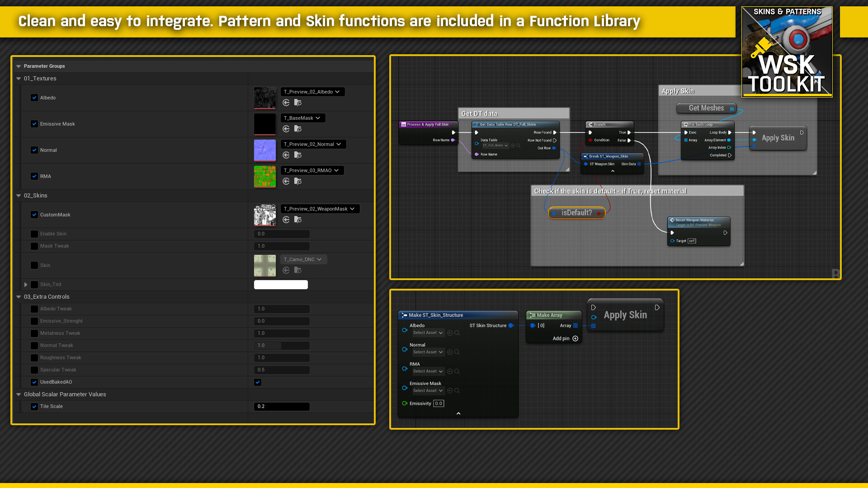Click the isDefault? node in blueprint graph
868x488 pixels.
tap(576, 213)
